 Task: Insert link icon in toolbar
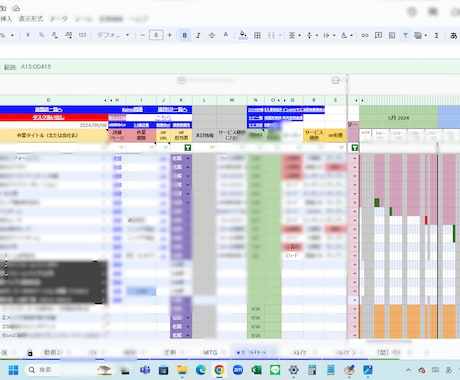point(365,35)
